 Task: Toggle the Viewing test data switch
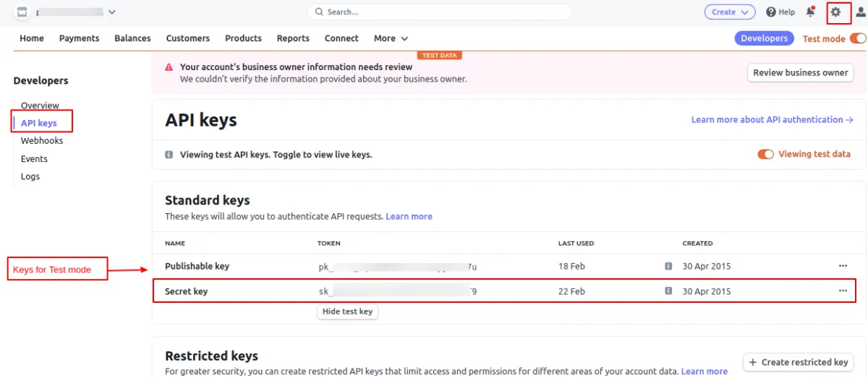(x=765, y=154)
